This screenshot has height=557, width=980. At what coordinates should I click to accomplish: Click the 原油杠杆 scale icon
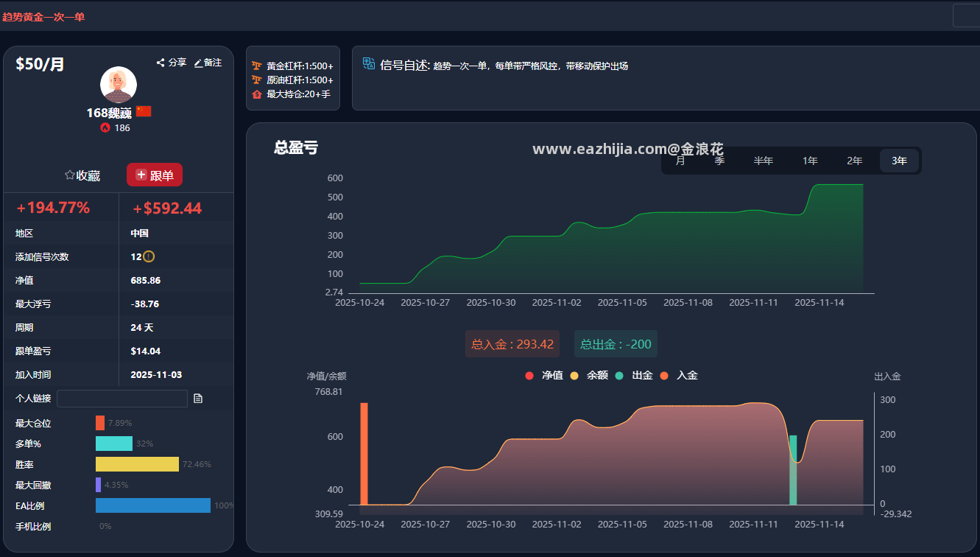pos(257,80)
